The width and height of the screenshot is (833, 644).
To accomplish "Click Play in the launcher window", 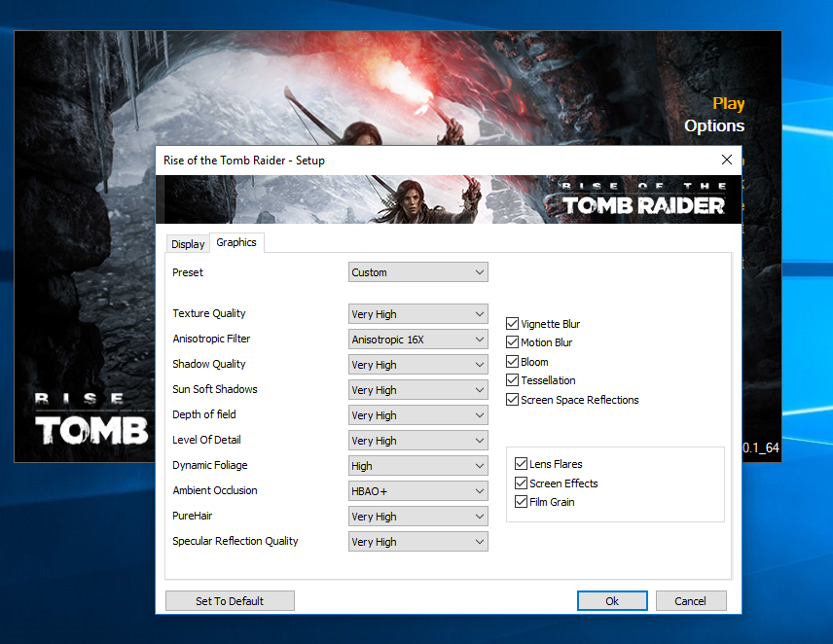I will (728, 103).
